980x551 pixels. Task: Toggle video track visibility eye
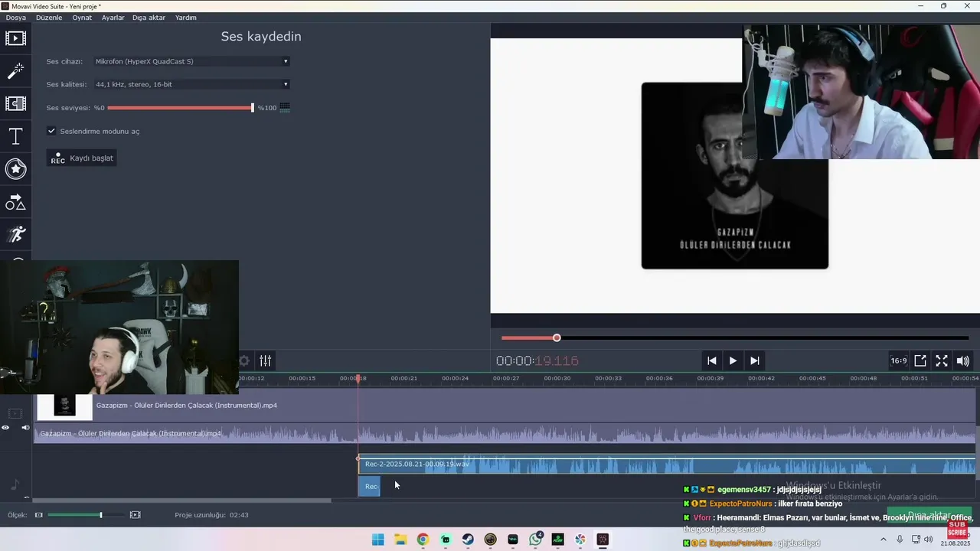click(x=5, y=428)
